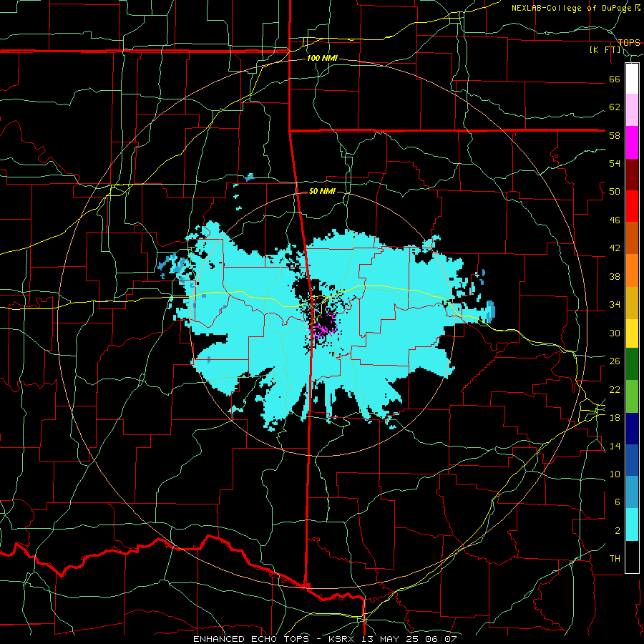Click the white 66 K FT legend swatch
644x644 pixels.
point(632,79)
